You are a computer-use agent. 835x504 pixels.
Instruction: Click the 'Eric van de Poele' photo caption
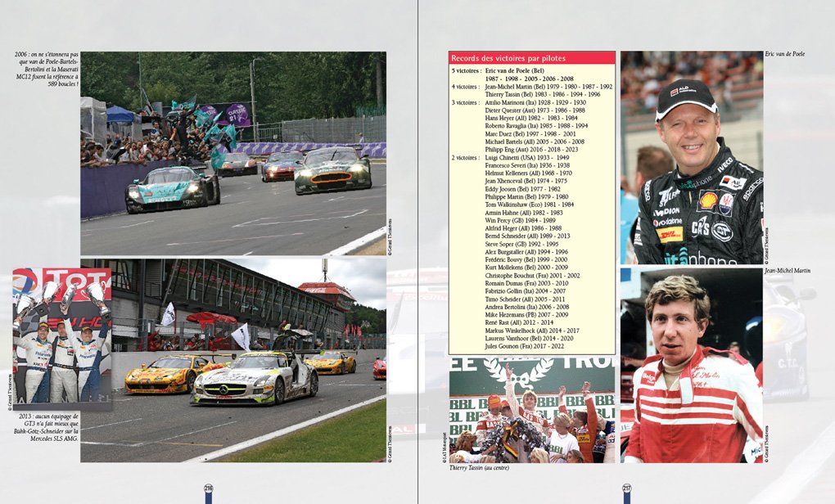click(x=784, y=54)
